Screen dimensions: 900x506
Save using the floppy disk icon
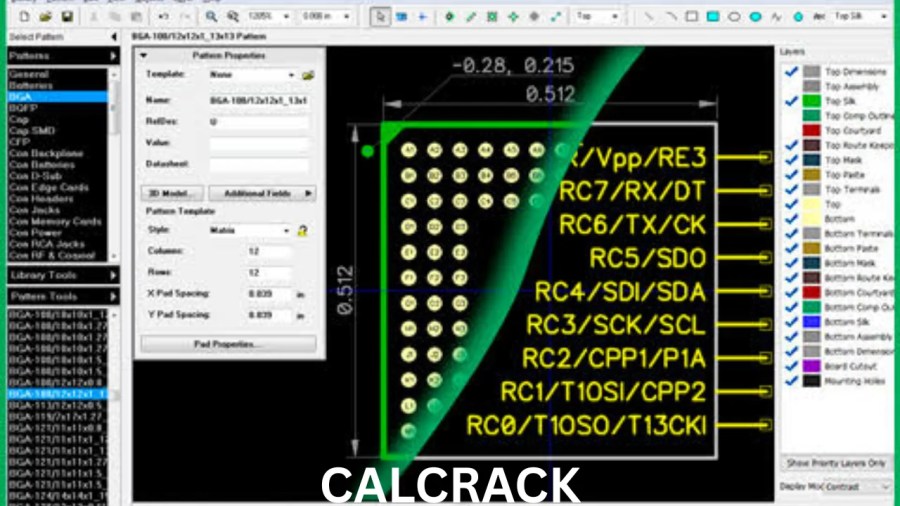(67, 17)
